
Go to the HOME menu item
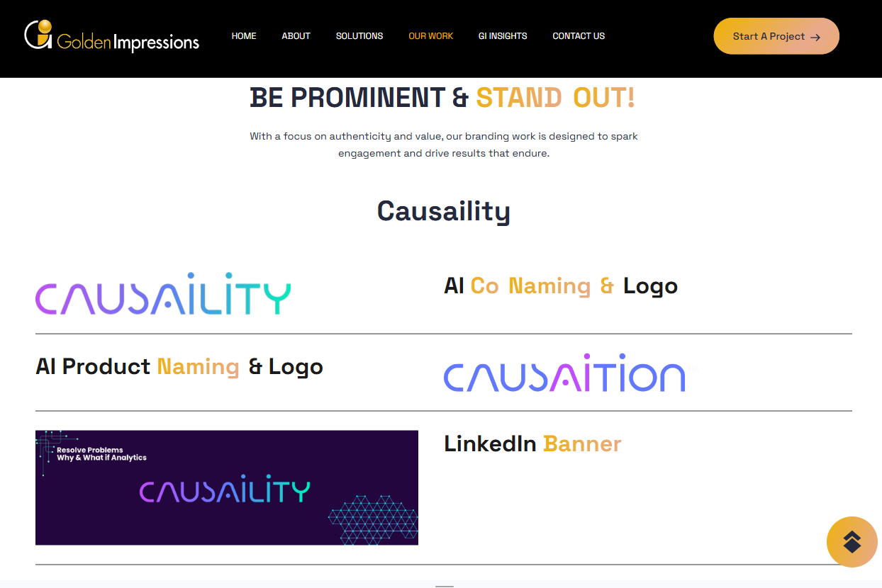244,36
